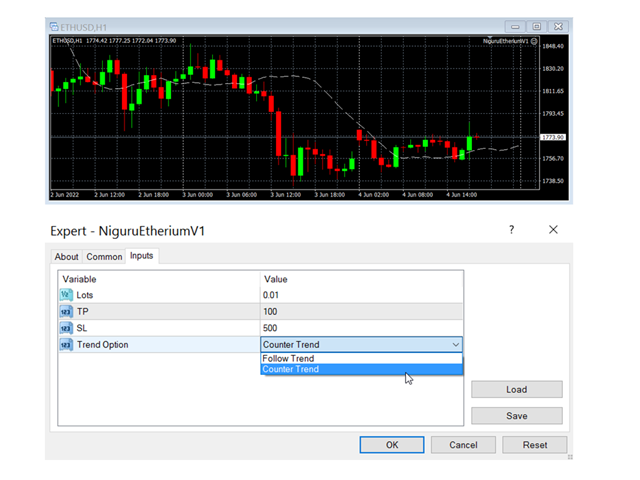Select the Inputs tab
Image resolution: width=640 pixels, height=480 pixels.
[141, 256]
